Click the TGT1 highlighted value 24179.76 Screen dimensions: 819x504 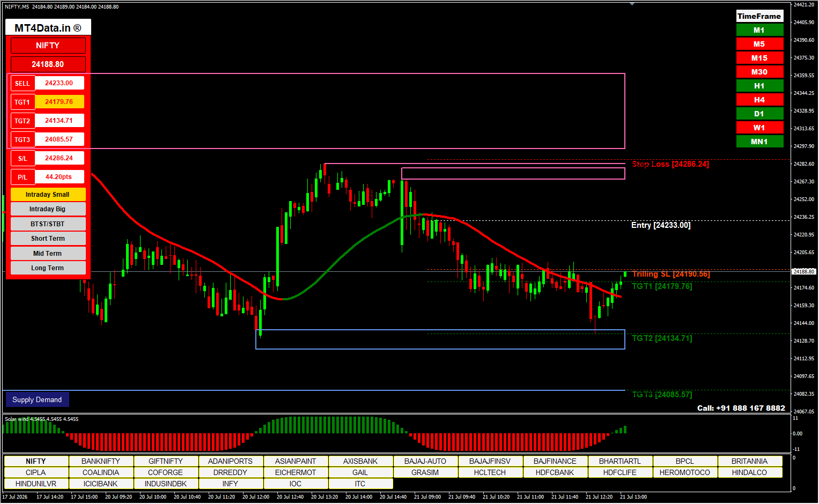(x=59, y=102)
